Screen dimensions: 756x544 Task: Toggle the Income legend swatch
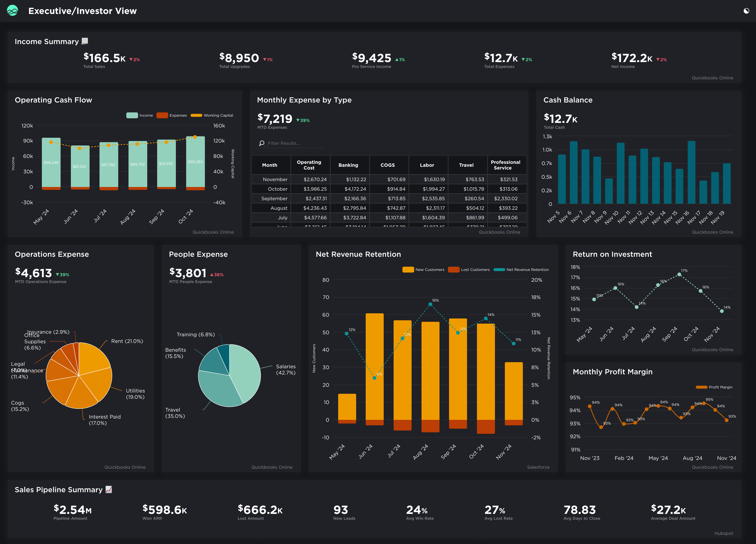(132, 115)
